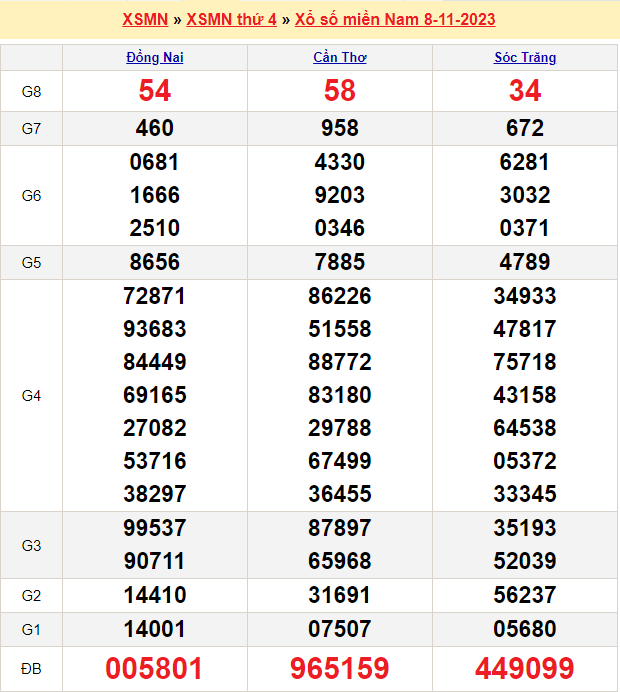Image resolution: width=620 pixels, height=692 pixels.
Task: Click G7 result 460 for Đồng Nai
Action: 155,128
